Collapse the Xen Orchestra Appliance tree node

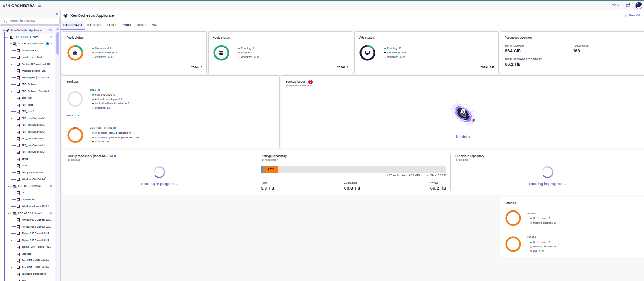tap(4, 30)
